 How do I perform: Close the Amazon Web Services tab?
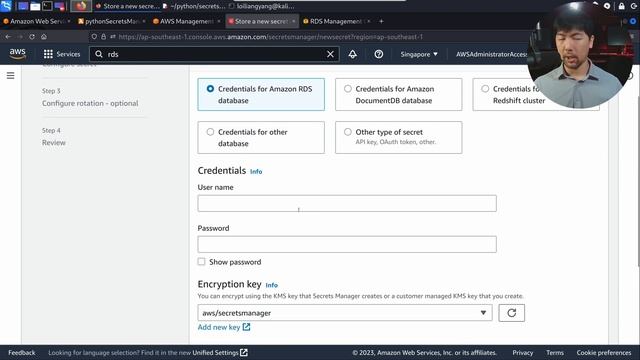point(69,21)
